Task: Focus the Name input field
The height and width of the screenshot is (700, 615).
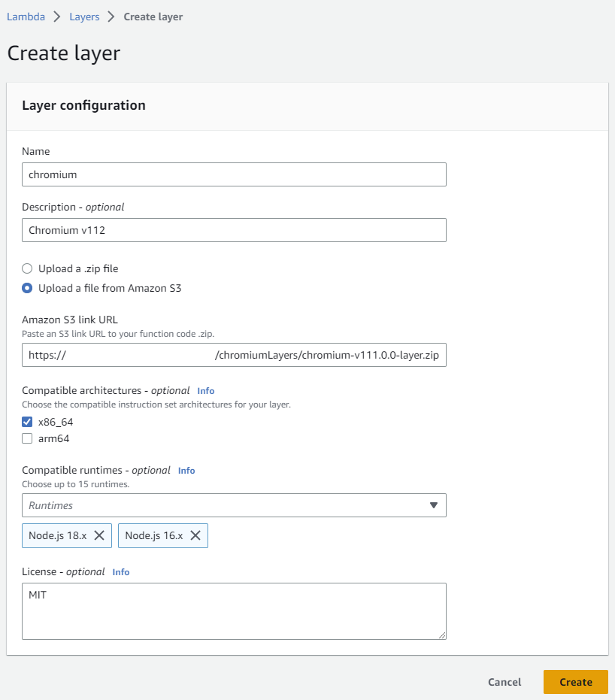Action: [234, 174]
